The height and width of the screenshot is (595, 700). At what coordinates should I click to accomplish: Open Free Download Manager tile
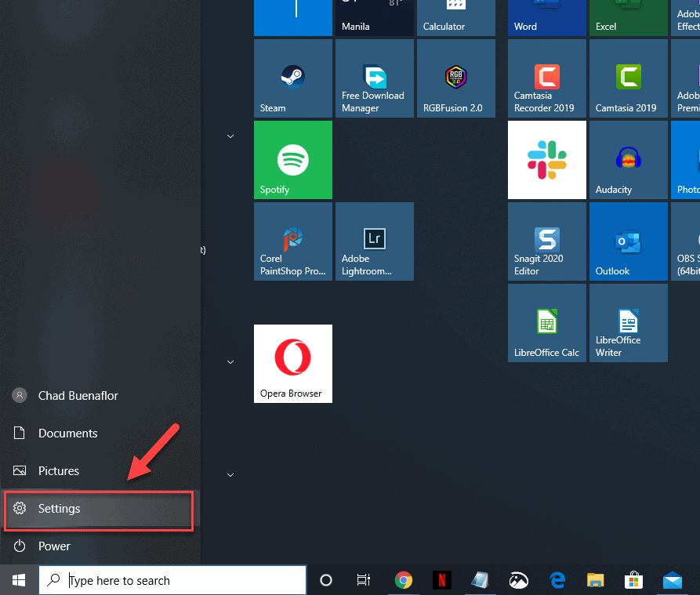click(x=375, y=78)
